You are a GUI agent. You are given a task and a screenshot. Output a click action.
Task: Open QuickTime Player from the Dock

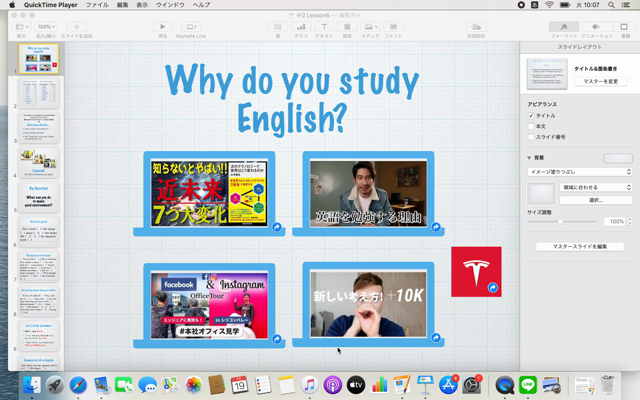pos(504,385)
